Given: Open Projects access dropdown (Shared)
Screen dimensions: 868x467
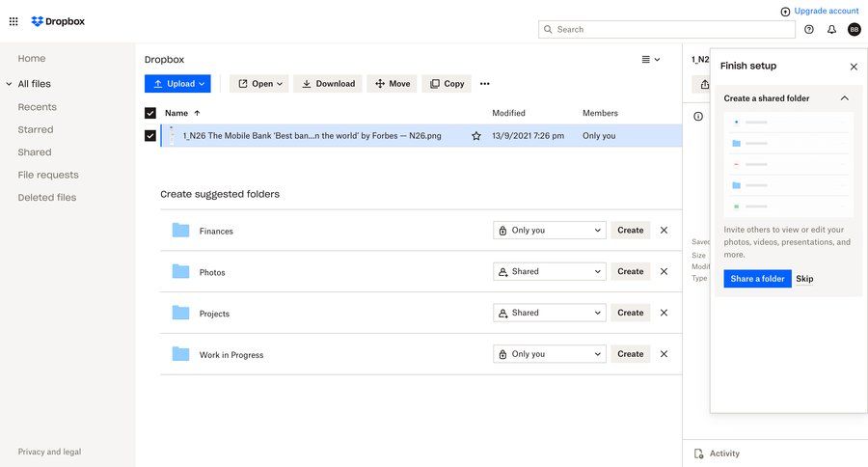Looking at the screenshot, I should pyautogui.click(x=549, y=313).
